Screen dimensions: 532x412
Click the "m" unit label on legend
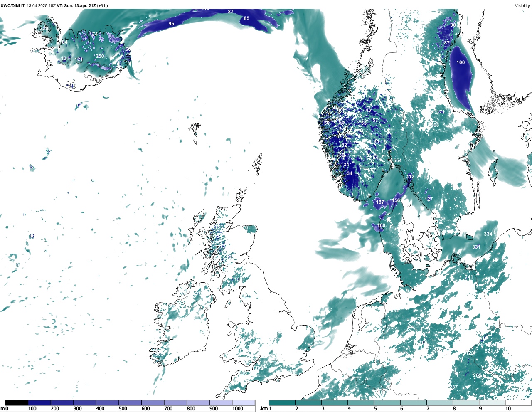point(2,409)
